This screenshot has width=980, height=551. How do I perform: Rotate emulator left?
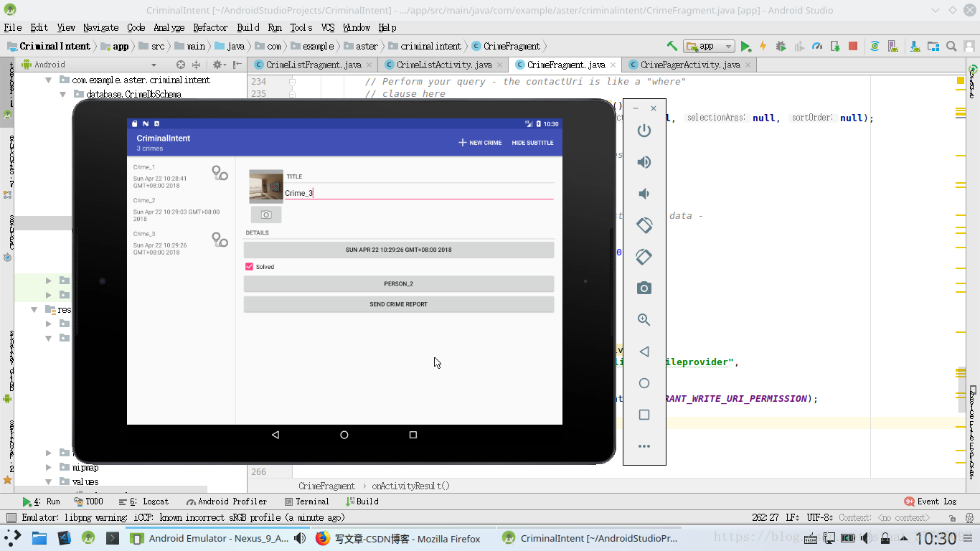644,225
